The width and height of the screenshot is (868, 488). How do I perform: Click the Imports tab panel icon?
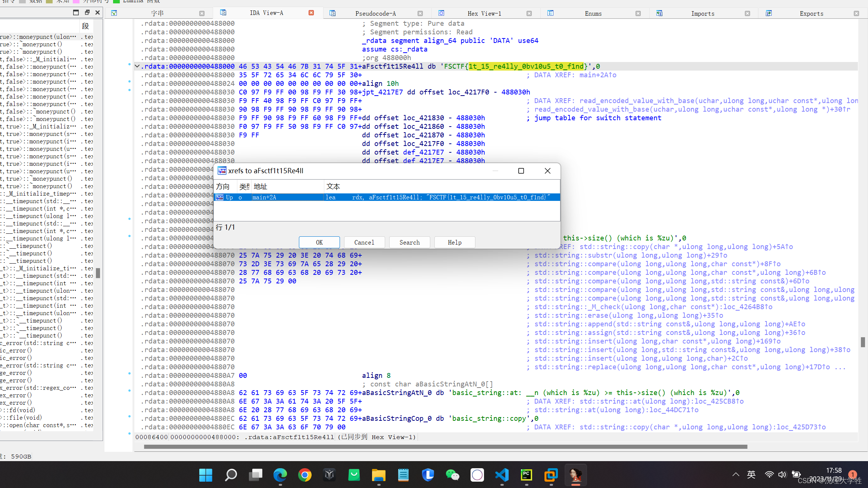click(x=659, y=13)
